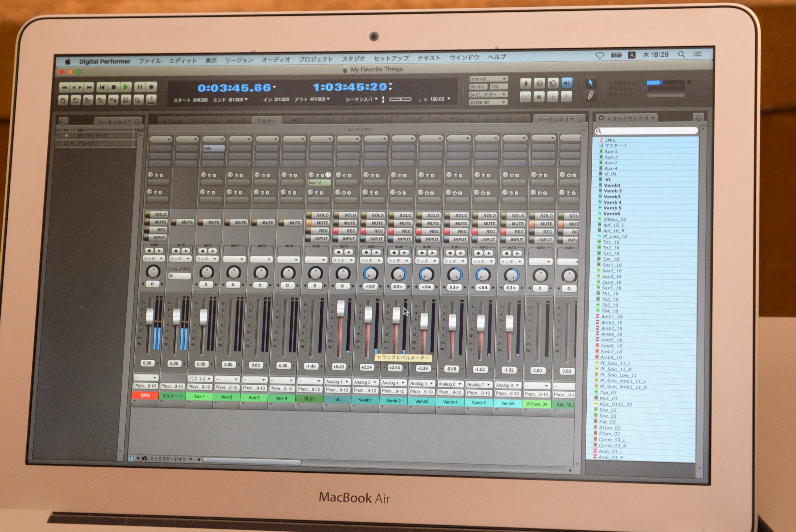
Task: Click the fast rewind transport button
Action: (64, 88)
